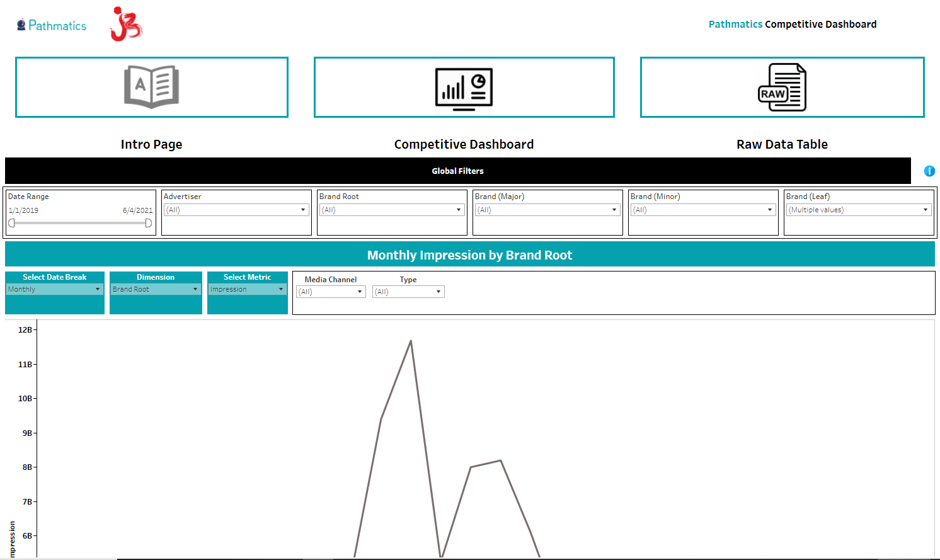Open the Dimension Brand Root dropdown
This screenshot has width=940, height=560.
pos(156,289)
